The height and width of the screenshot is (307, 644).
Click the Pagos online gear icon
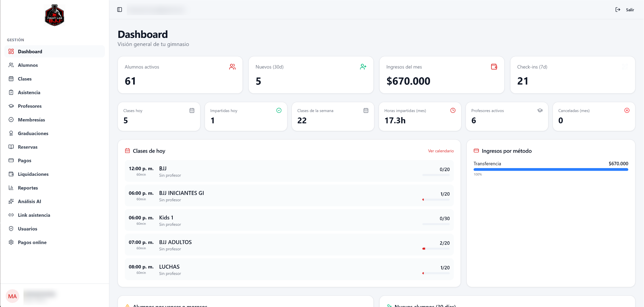pos(11,242)
